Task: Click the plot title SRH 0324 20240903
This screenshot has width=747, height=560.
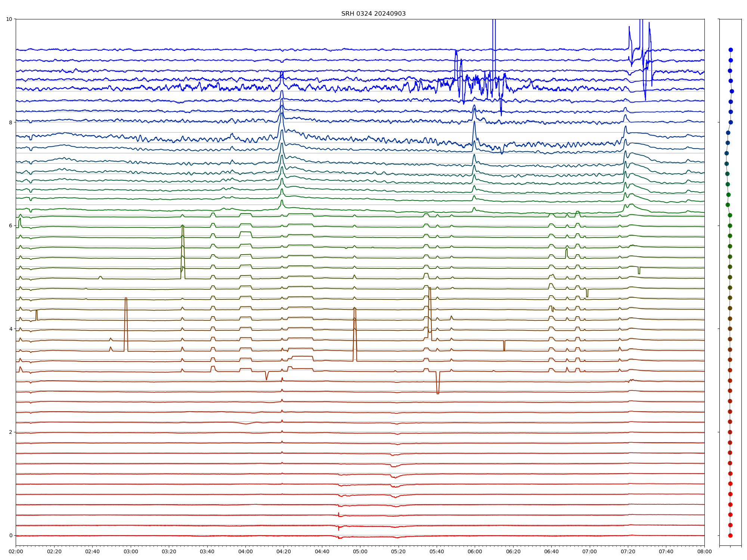Action: [373, 14]
